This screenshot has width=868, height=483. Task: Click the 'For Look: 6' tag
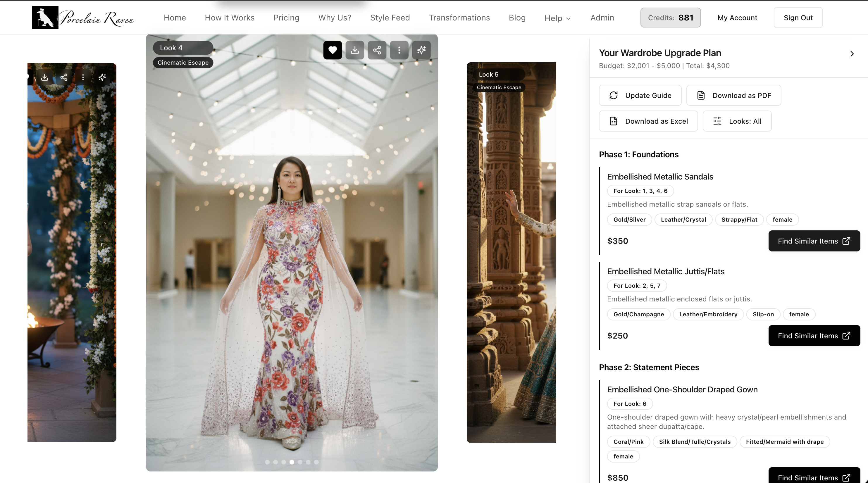tap(630, 404)
